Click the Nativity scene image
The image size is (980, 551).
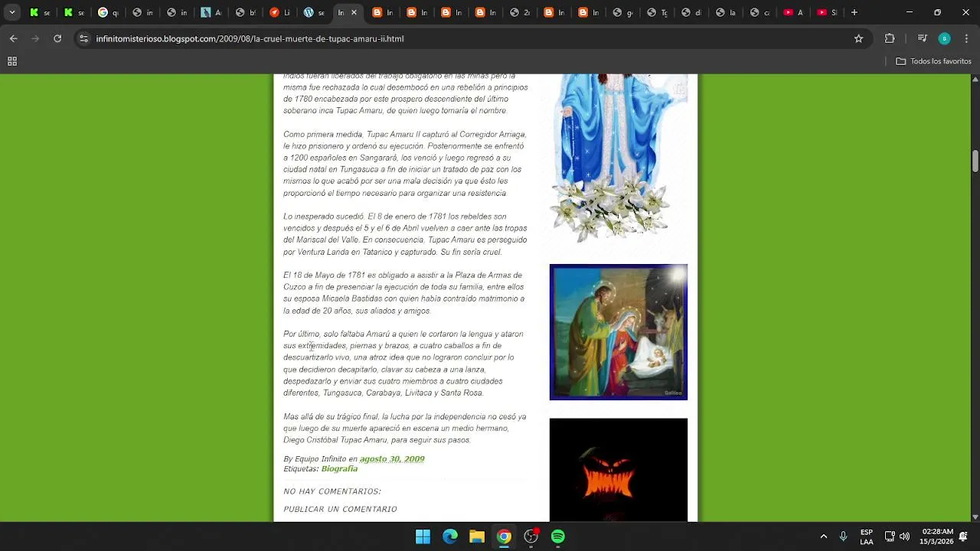(x=619, y=332)
